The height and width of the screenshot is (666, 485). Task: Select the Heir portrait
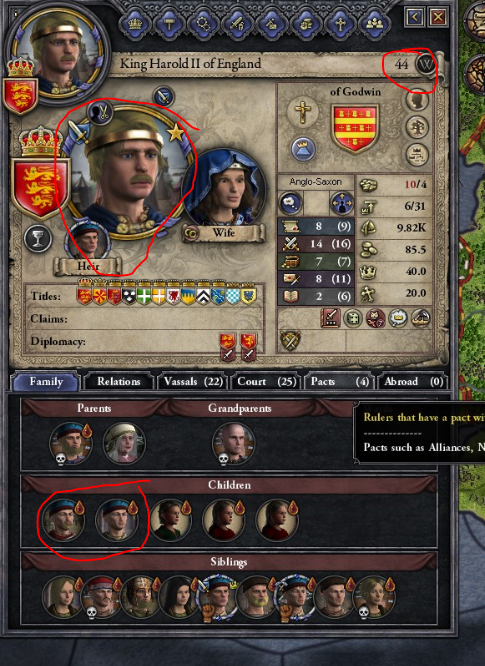(87, 241)
